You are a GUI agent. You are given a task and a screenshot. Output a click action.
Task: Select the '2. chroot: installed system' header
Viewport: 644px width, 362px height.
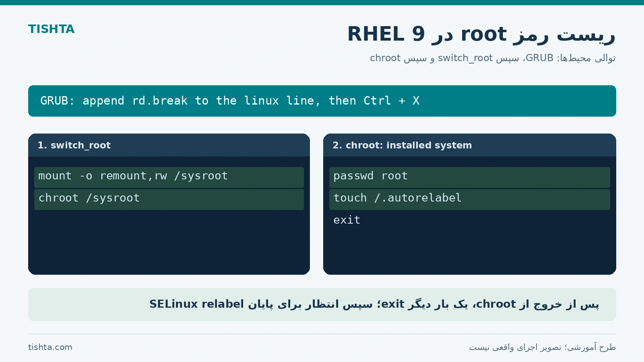pyautogui.click(x=470, y=145)
